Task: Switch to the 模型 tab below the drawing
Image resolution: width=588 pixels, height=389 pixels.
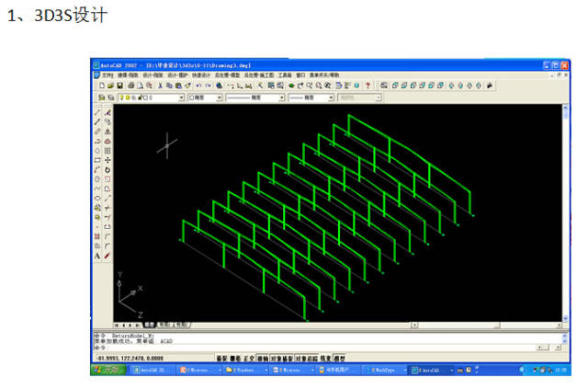Action: coord(150,325)
